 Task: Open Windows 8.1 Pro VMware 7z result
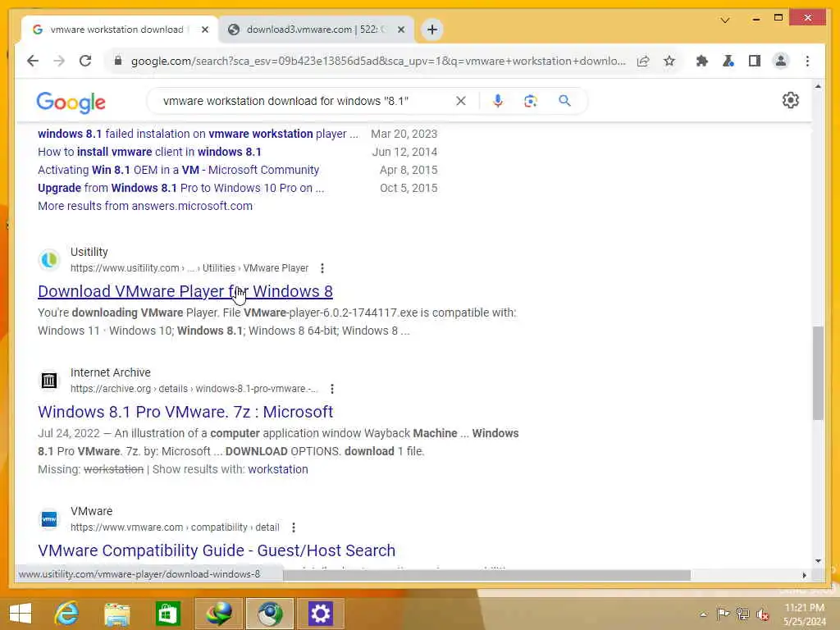click(x=185, y=412)
